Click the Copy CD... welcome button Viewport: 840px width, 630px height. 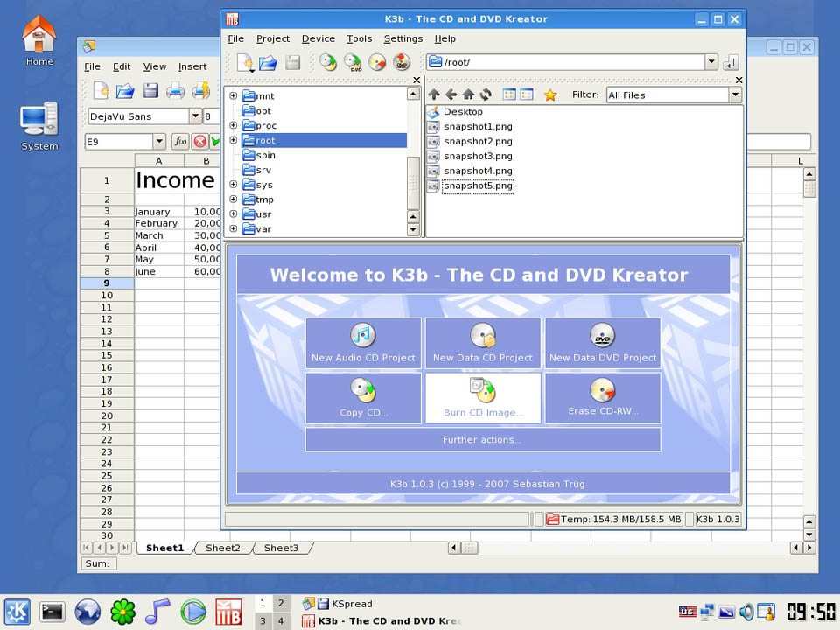point(363,398)
